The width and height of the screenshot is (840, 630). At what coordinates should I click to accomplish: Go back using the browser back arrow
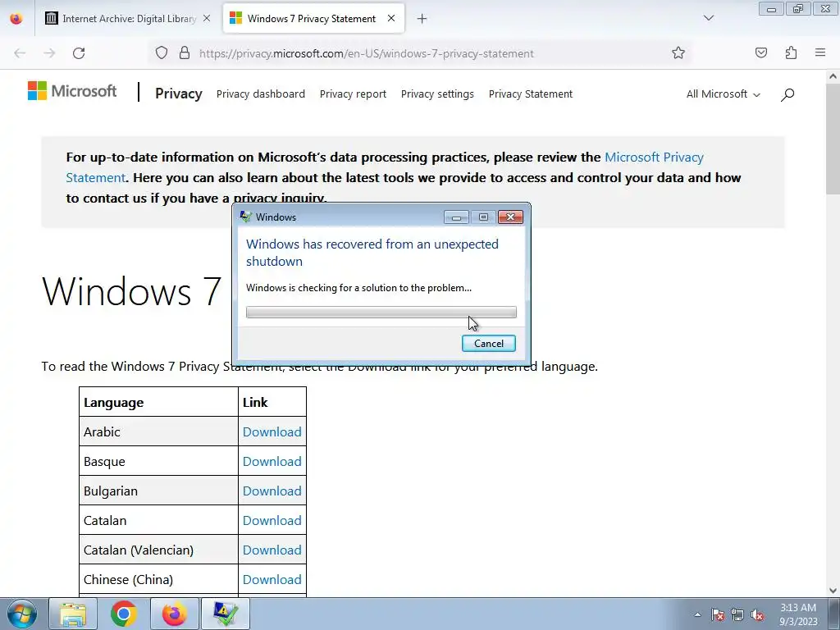(20, 53)
